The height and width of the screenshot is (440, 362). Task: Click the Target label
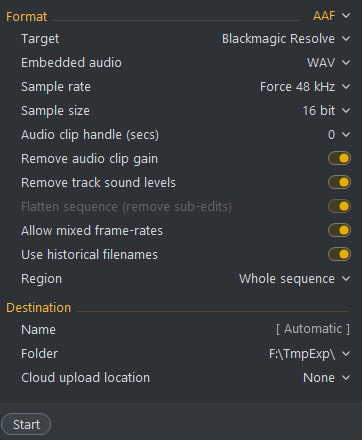(x=40, y=39)
